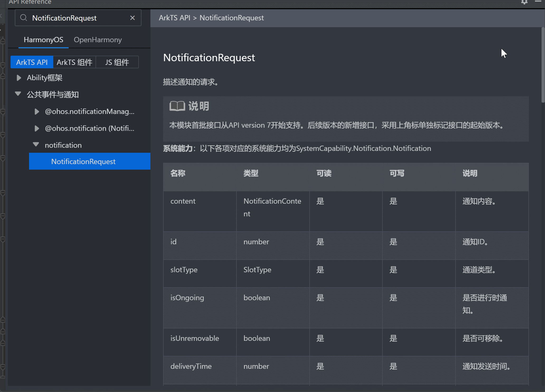Expand the @ohos.notificationManag... node
545x392 pixels.
pyautogui.click(x=37, y=112)
